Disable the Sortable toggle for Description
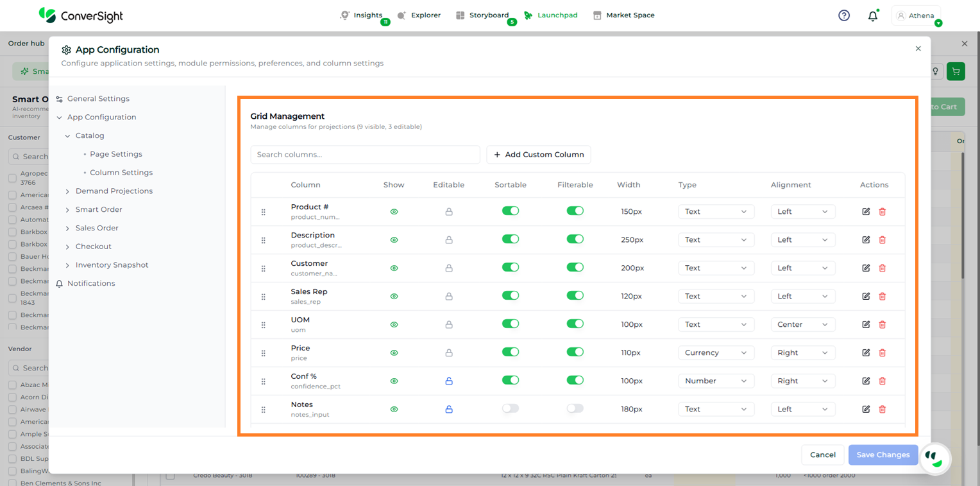Viewport: 980px width, 486px height. [x=511, y=239]
